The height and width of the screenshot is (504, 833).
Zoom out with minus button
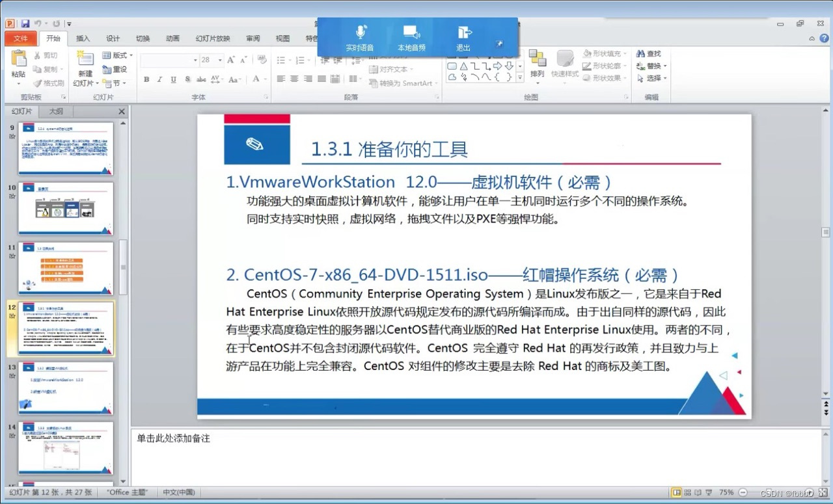pos(744,493)
